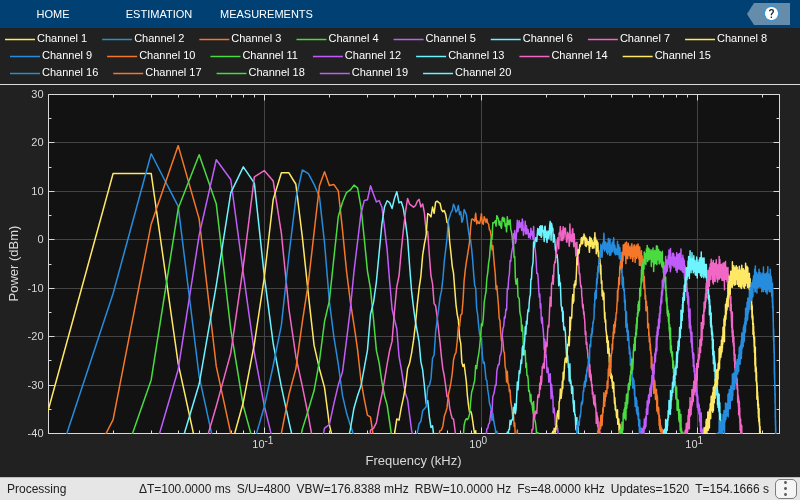
Task: Click the 30 tick label on power axis
Action: pos(37,94)
